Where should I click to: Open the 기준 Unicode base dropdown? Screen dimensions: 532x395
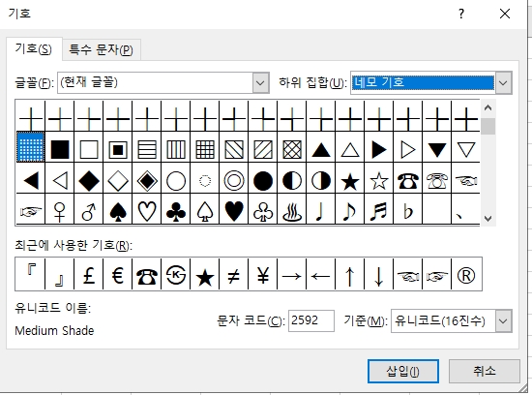(x=503, y=321)
